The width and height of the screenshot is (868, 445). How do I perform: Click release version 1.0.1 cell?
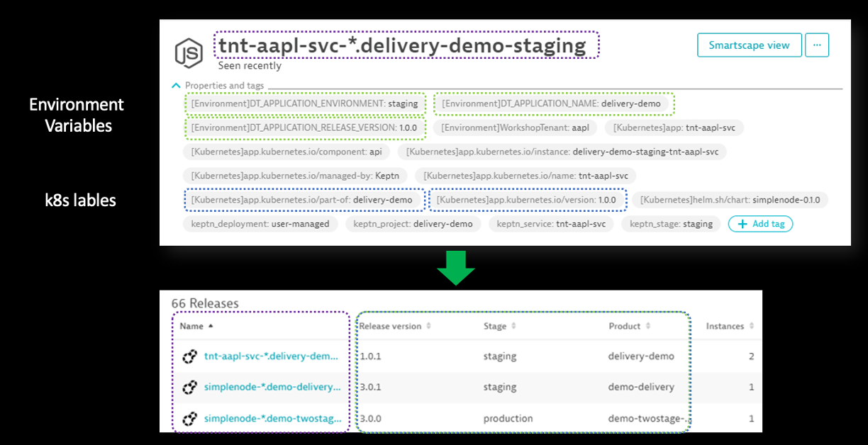[x=370, y=356]
